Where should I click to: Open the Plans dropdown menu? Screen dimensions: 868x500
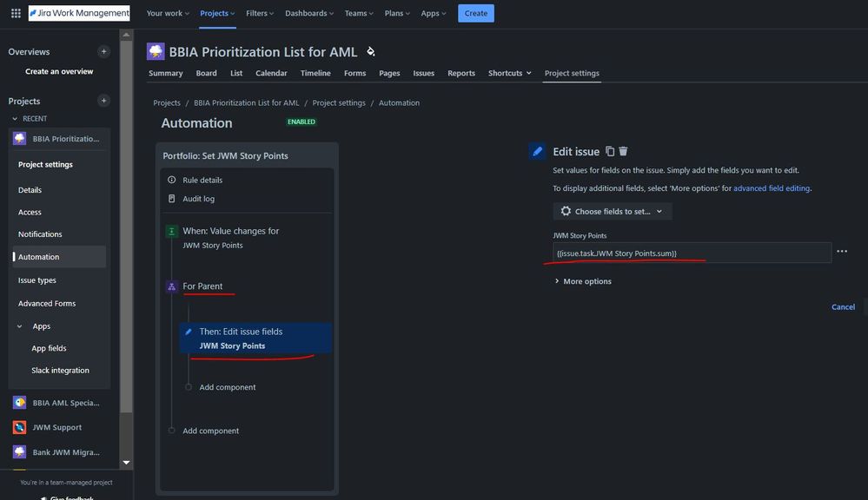pyautogui.click(x=397, y=13)
